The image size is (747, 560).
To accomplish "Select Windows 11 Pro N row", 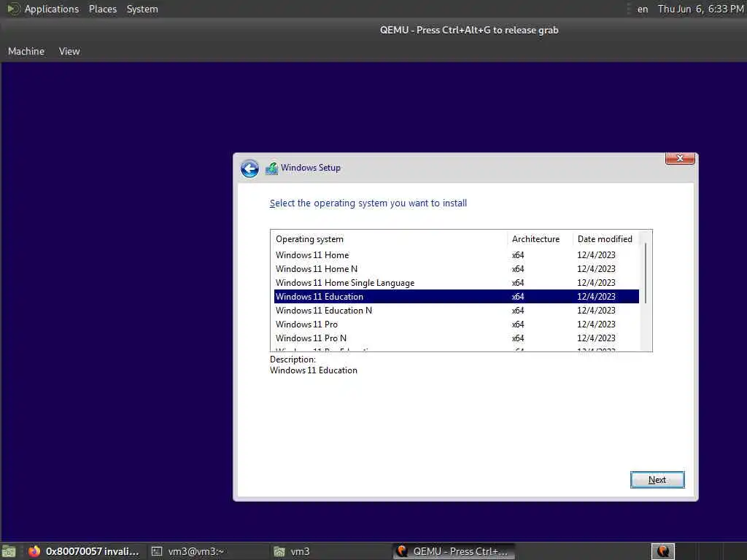I will point(457,338).
